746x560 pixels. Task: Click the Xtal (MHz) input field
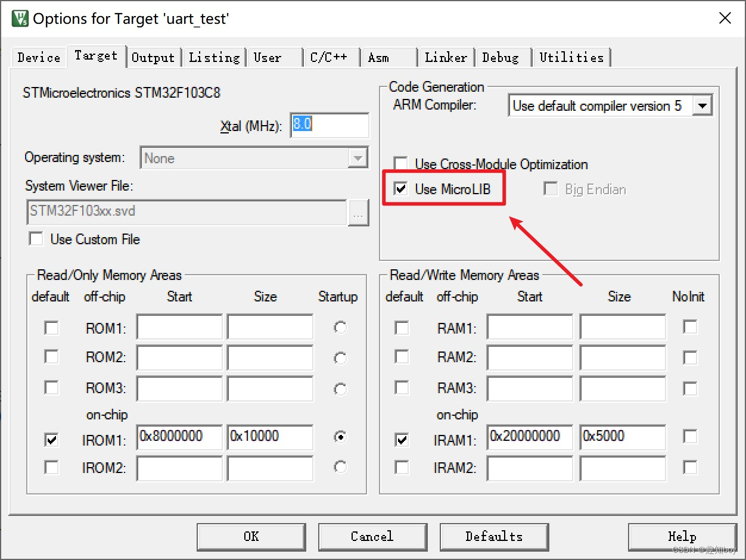(330, 125)
